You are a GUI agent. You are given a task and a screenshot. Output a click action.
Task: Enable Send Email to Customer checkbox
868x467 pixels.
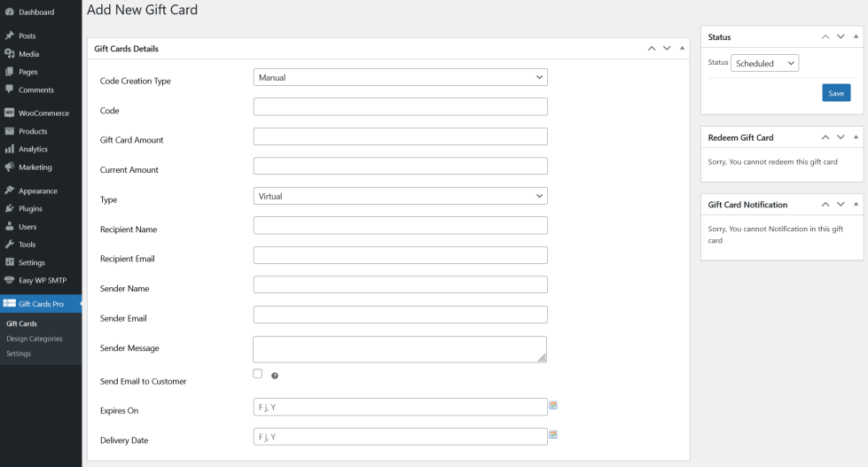(x=258, y=374)
